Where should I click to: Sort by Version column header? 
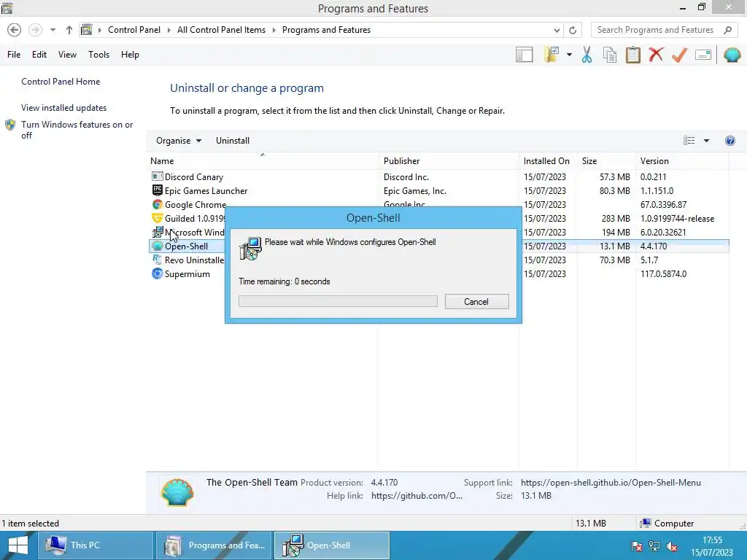click(682, 161)
